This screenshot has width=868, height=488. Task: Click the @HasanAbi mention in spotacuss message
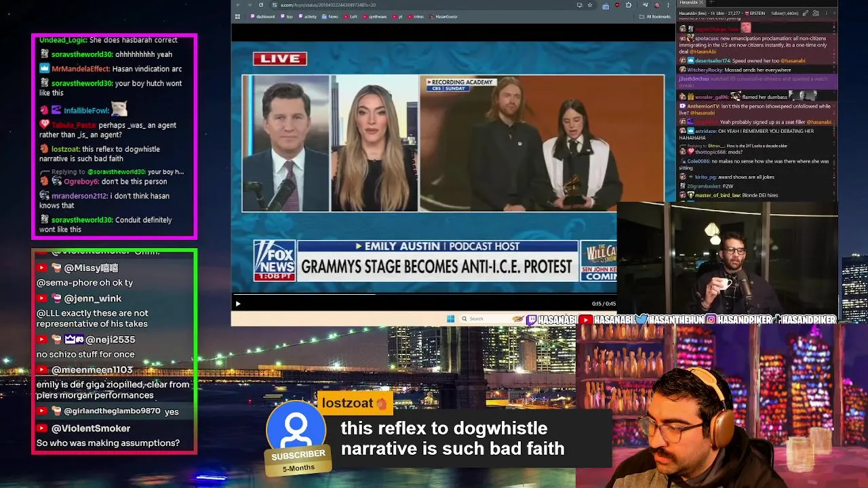[x=703, y=52]
